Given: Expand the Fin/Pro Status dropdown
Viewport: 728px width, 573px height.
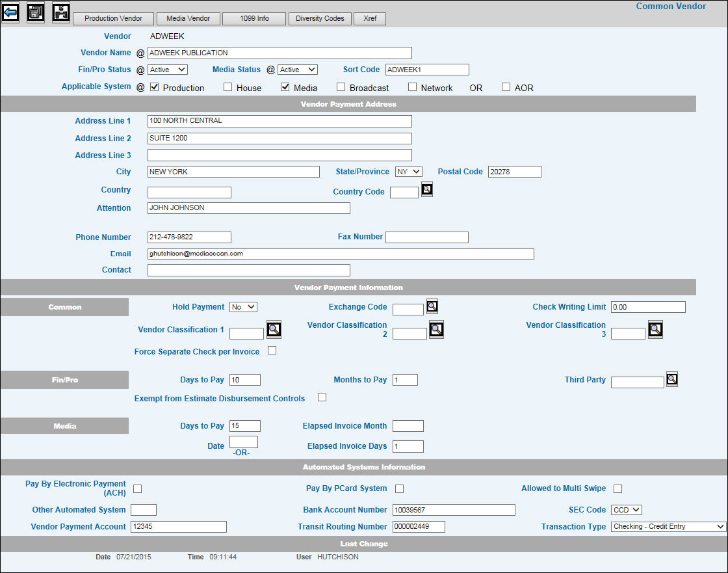Looking at the screenshot, I should click(x=168, y=70).
